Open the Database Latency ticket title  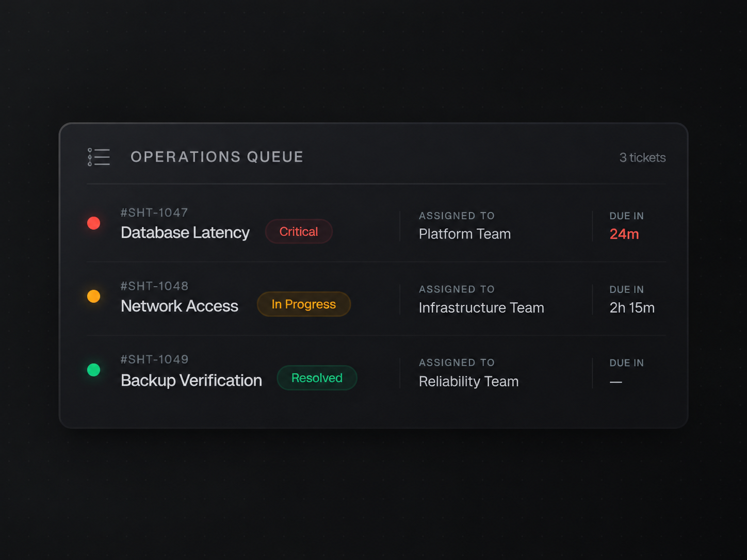pyautogui.click(x=185, y=233)
